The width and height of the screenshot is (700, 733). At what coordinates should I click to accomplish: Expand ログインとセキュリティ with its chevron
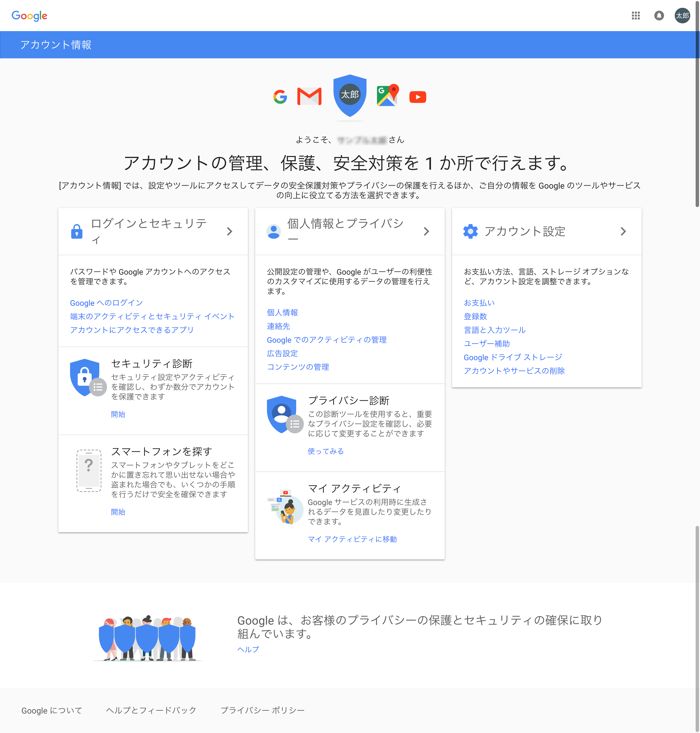point(229,231)
